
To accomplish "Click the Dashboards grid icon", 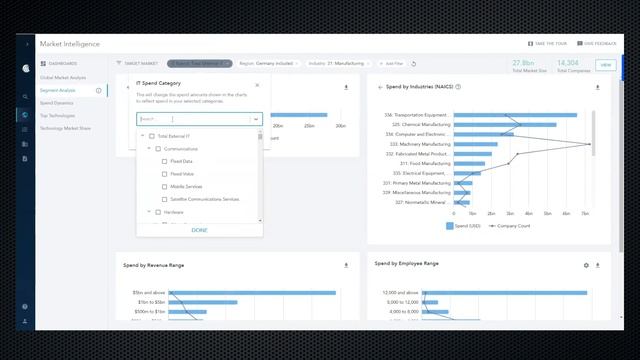I will click(x=43, y=64).
